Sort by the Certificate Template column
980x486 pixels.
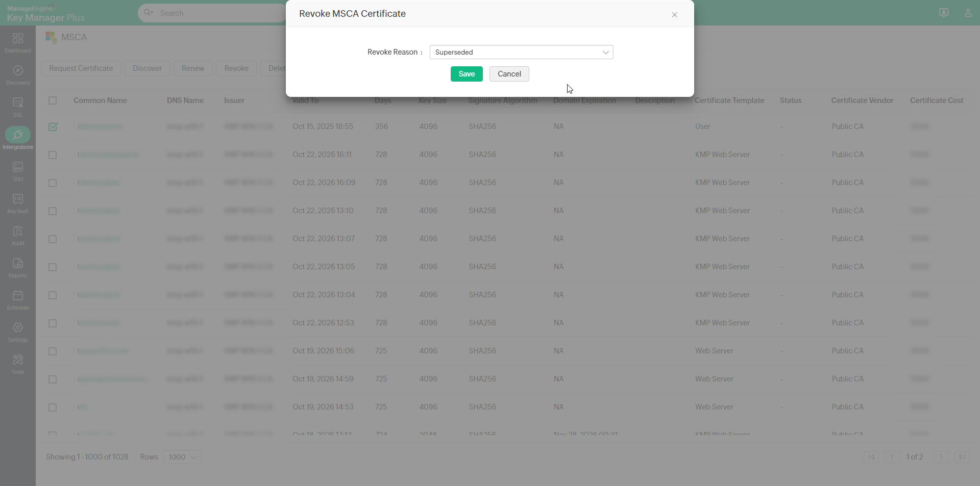click(729, 100)
